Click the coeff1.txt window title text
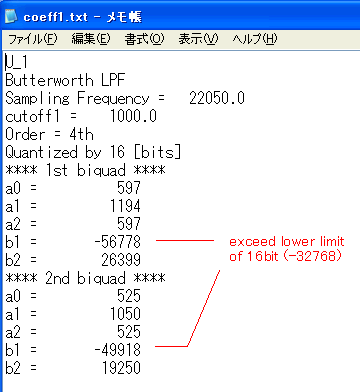The height and width of the screenshot is (392, 360). click(x=83, y=17)
